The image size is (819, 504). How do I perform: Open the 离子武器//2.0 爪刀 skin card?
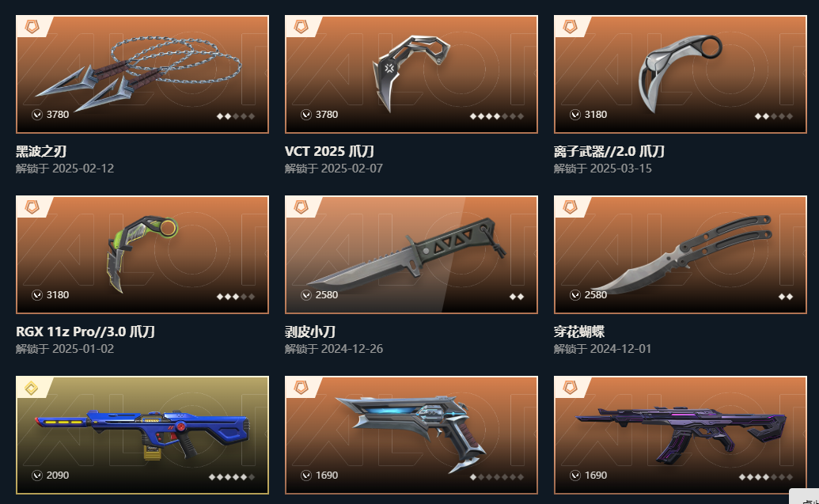click(680, 74)
